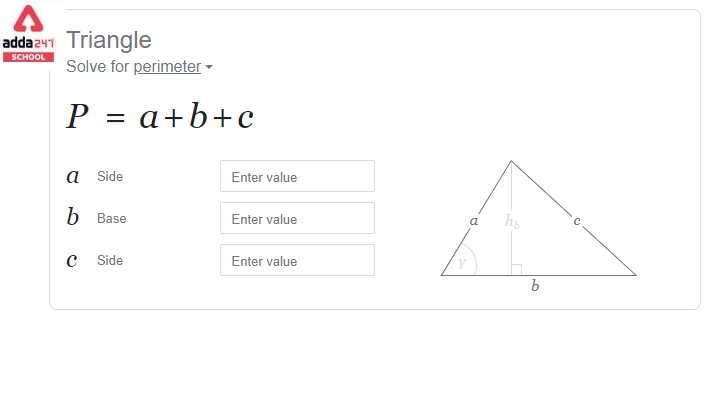This screenshot has width=708, height=396.
Task: Click the gamma angle symbol in triangle
Action: [x=461, y=262]
